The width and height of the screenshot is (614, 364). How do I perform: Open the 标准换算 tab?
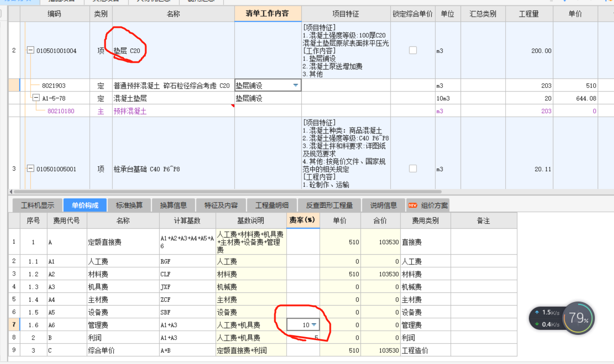point(129,205)
